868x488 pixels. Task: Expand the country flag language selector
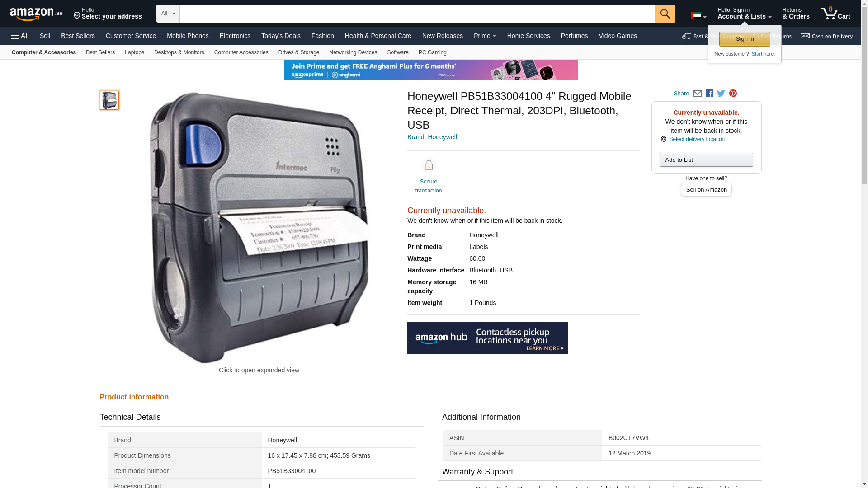coord(698,16)
